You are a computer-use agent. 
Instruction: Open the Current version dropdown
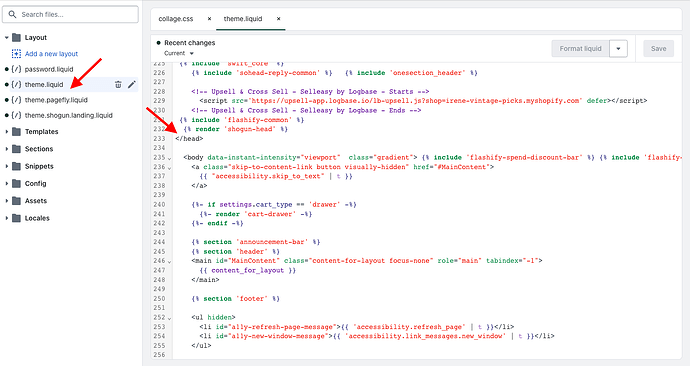click(x=179, y=53)
